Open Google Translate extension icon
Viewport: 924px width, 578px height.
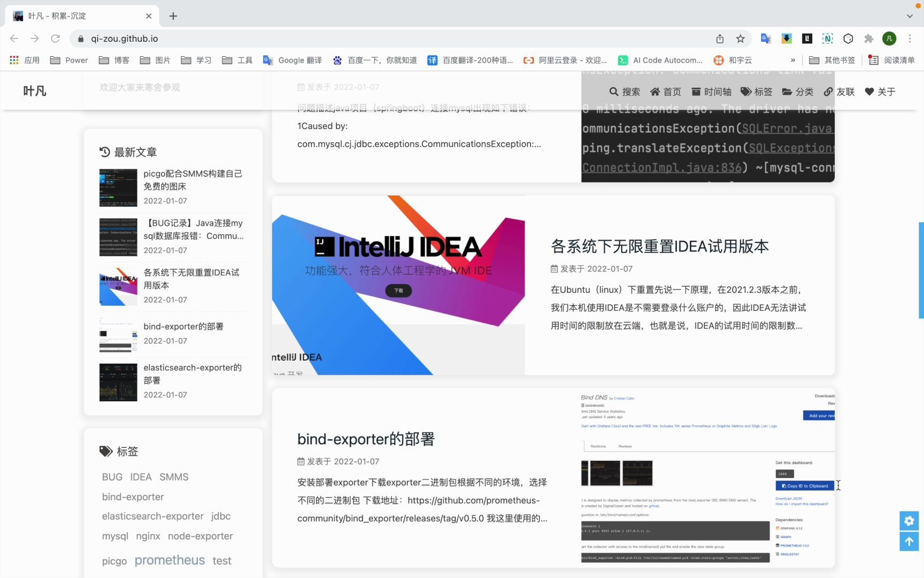[766, 39]
